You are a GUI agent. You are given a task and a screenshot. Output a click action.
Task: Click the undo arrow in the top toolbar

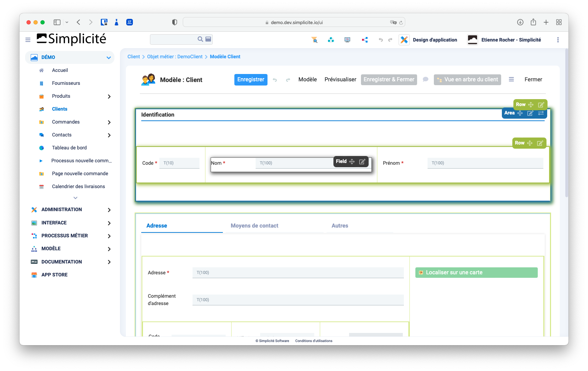tap(380, 40)
